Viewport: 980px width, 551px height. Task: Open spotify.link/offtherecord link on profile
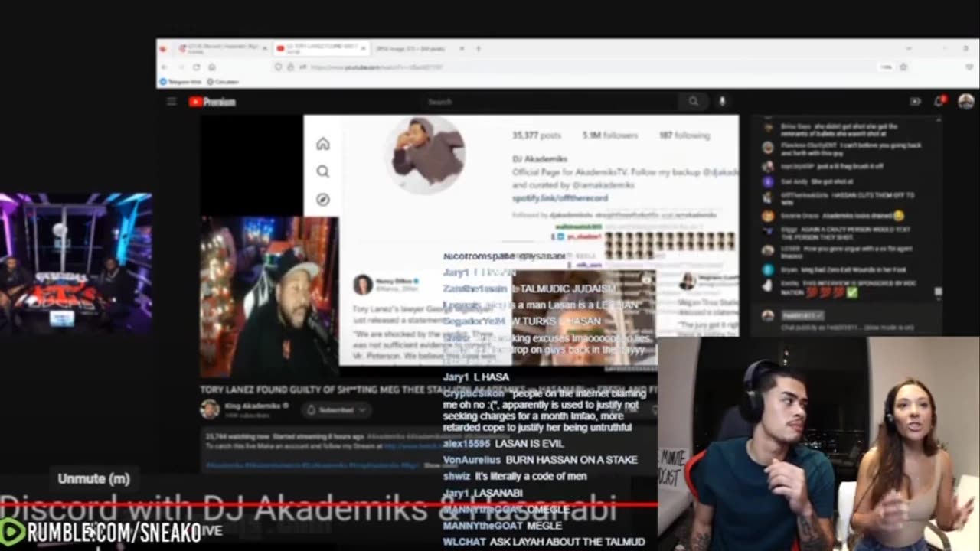coord(560,198)
